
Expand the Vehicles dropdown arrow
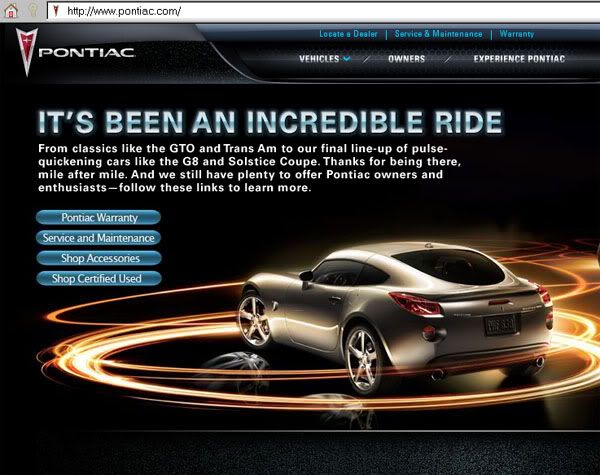coord(347,59)
